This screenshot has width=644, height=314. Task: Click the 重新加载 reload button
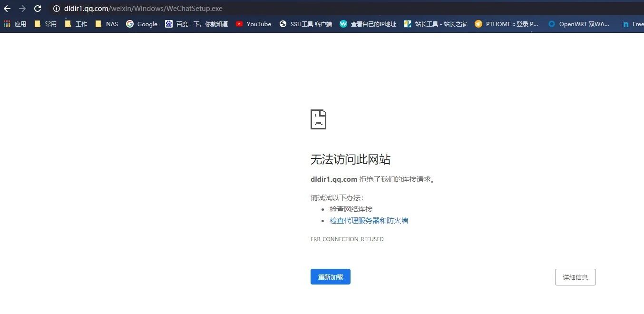click(x=331, y=277)
